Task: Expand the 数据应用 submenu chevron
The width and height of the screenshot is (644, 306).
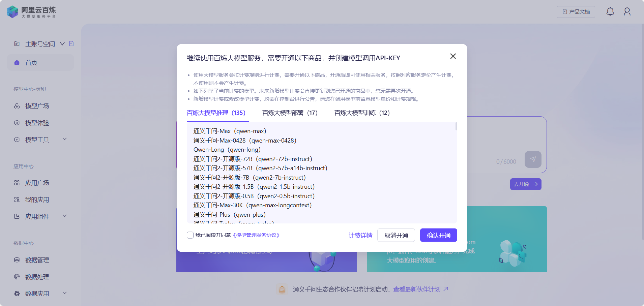Action: point(65,293)
